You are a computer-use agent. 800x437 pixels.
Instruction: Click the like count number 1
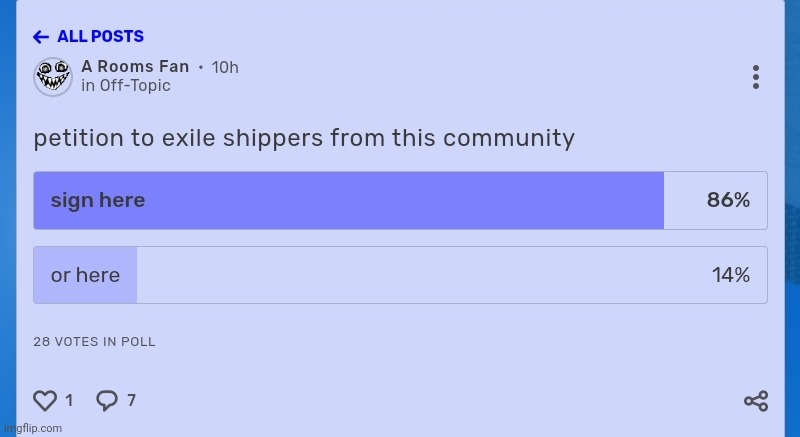(69, 401)
